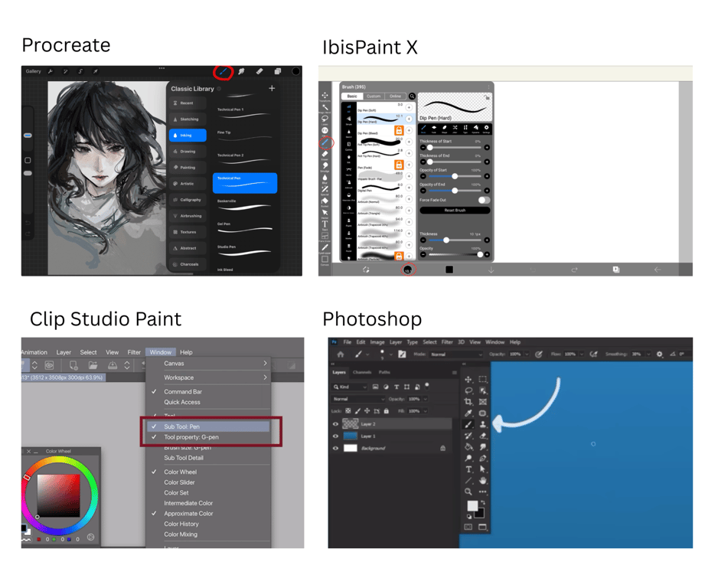Open Photoshop options bar Opacity dropdown
The height and width of the screenshot is (588, 705).
coord(527,354)
